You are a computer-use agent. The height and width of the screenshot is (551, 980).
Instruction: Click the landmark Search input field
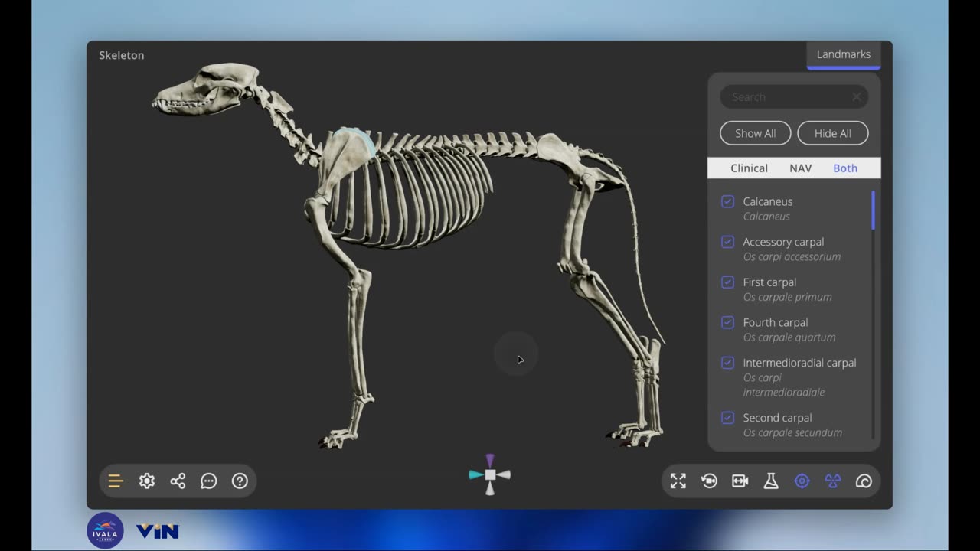tap(794, 97)
